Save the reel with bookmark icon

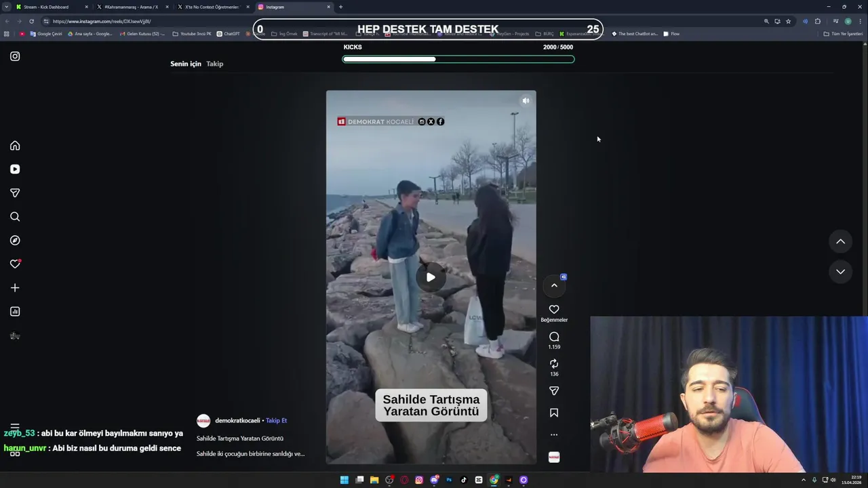554,413
